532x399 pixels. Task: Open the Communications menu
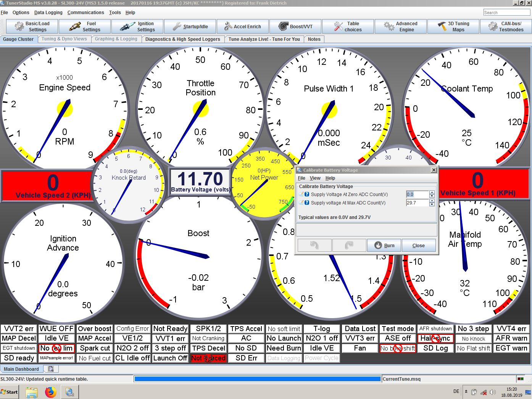[x=85, y=13]
